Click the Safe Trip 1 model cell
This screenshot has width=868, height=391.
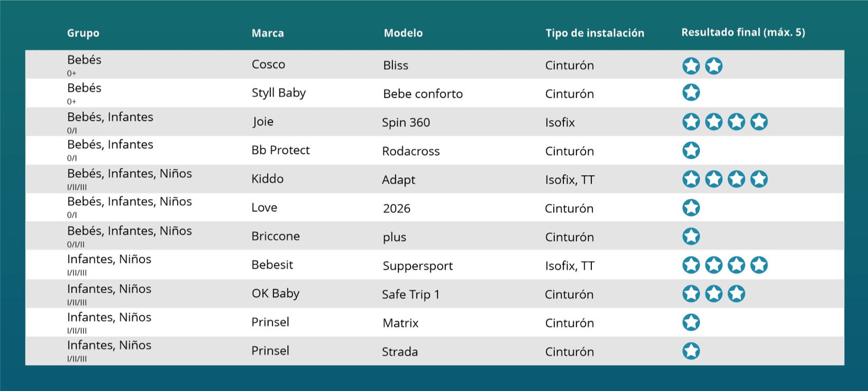[x=410, y=294]
